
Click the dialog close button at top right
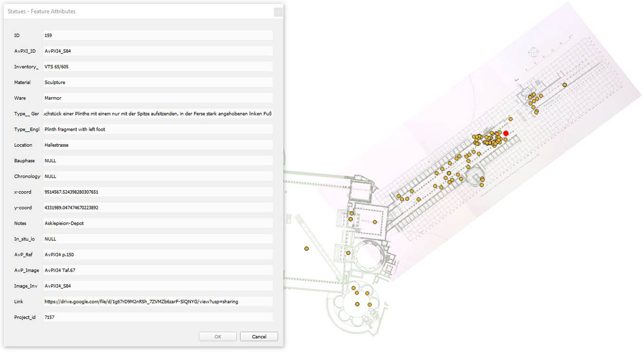coord(278,11)
